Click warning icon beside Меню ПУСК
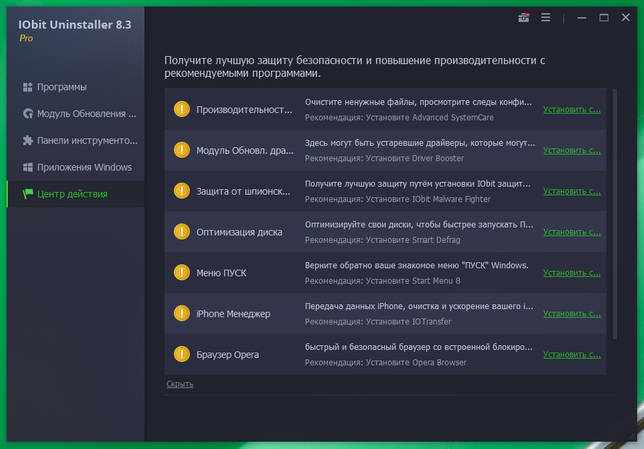The image size is (644, 449). click(182, 272)
